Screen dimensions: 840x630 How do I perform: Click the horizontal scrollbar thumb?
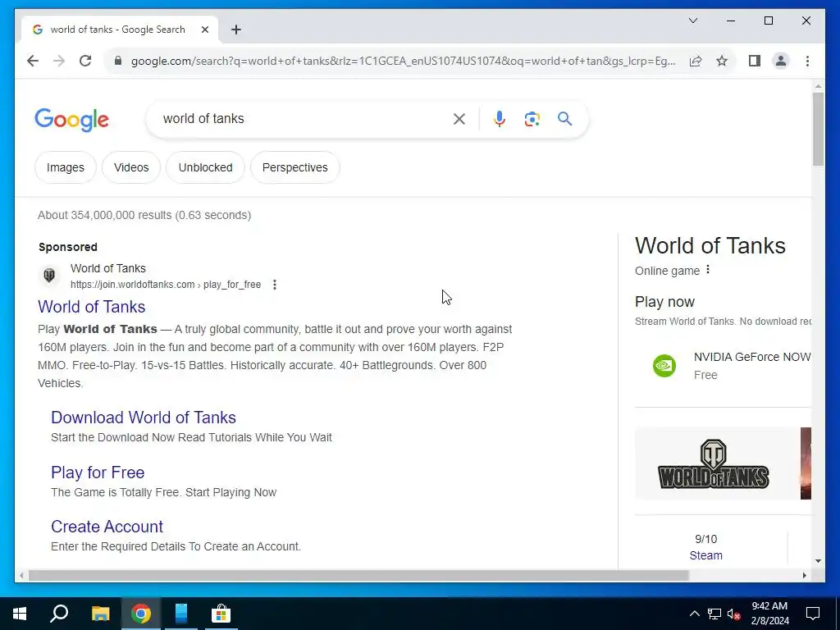pyautogui.click(x=358, y=575)
